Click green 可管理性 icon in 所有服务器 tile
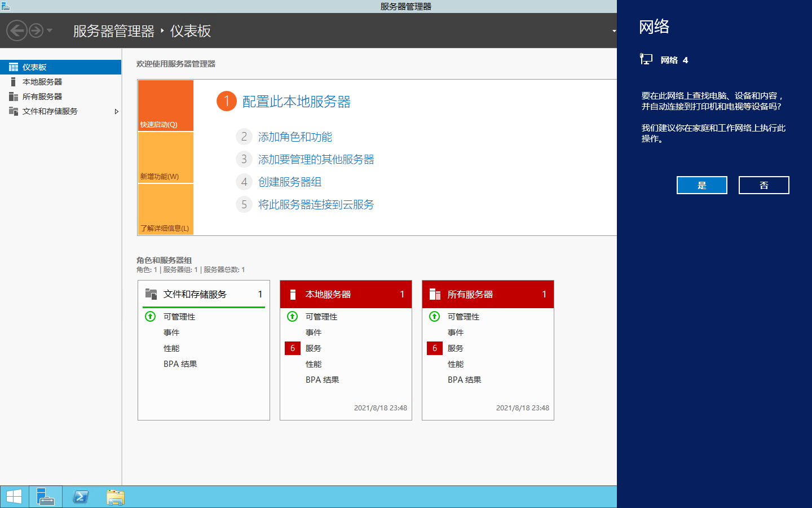The image size is (812, 508). (434, 316)
